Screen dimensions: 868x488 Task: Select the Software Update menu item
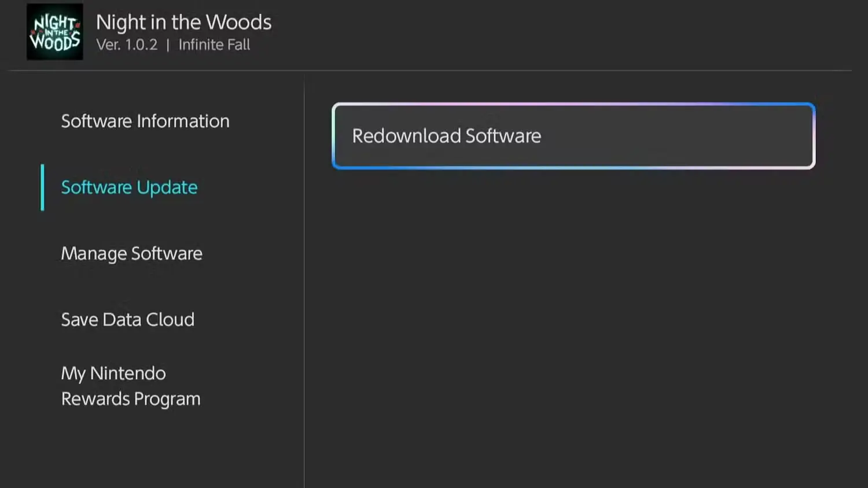point(130,187)
